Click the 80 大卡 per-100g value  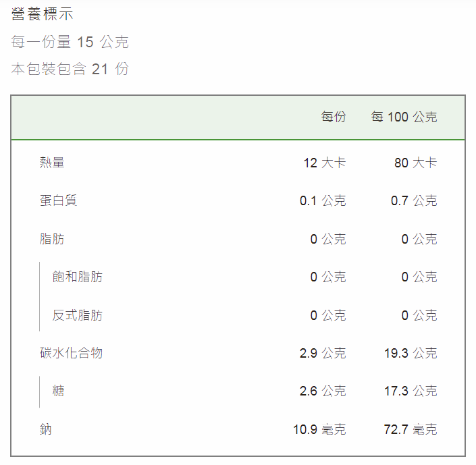tap(416, 163)
